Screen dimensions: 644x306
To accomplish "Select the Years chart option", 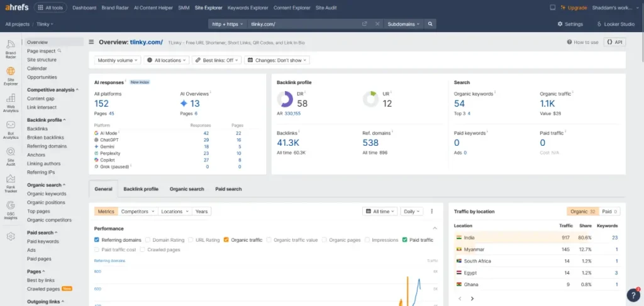I will [x=202, y=211].
